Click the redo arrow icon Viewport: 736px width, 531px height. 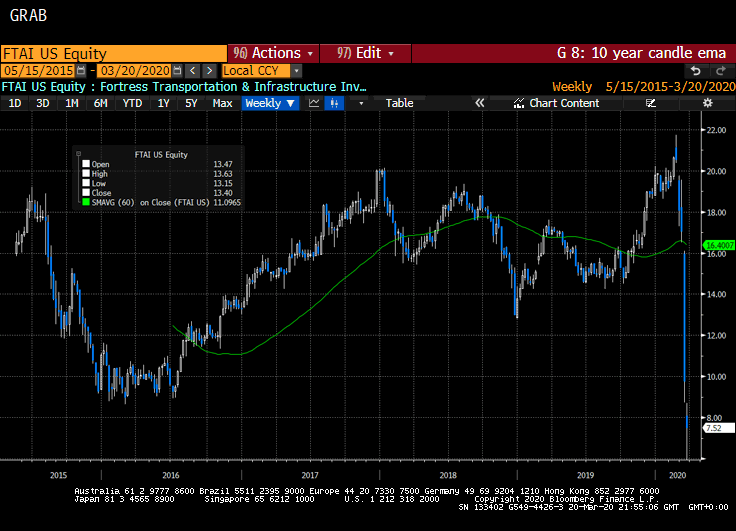719,71
